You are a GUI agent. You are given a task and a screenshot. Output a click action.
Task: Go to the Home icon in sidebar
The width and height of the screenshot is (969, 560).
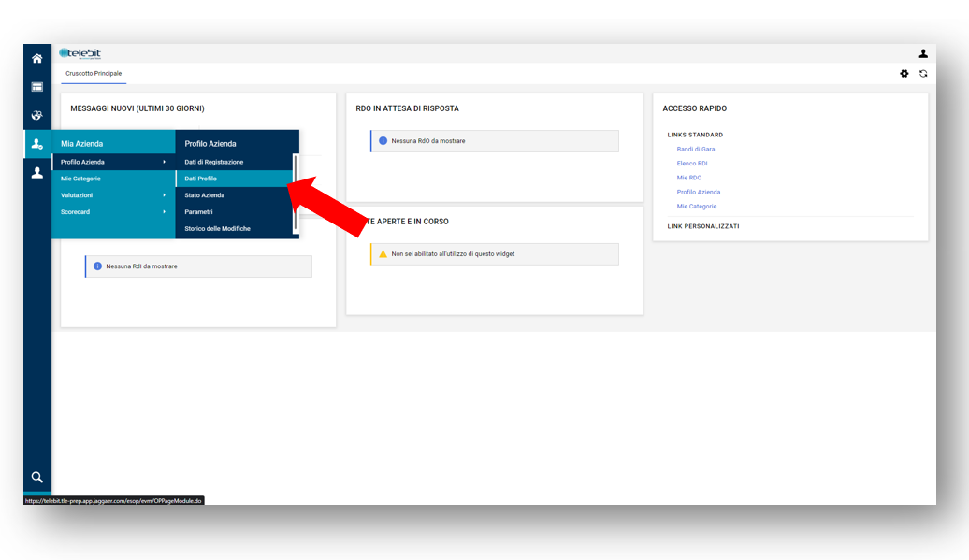pos(37,58)
